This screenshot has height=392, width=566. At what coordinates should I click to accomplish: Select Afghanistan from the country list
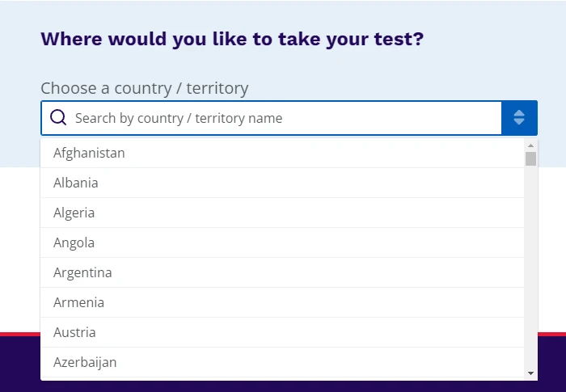[x=89, y=153]
